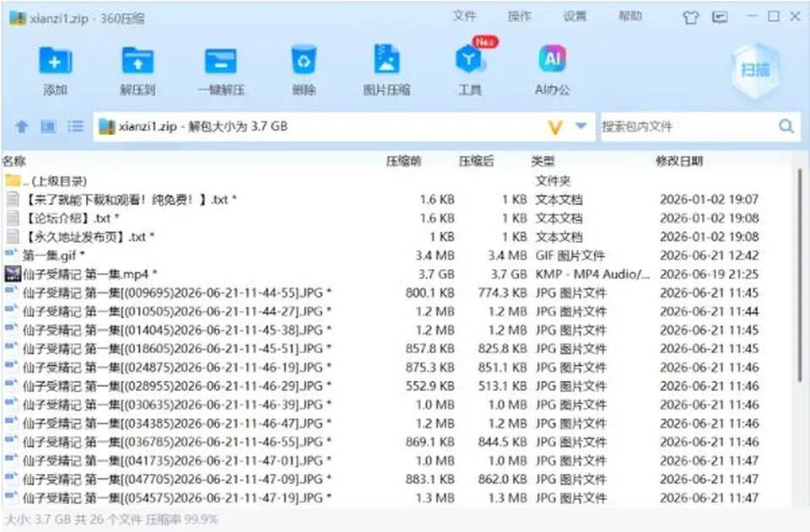The height and width of the screenshot is (532, 810).
Task: Click the 一键解压 one-click extract icon
Action: (x=220, y=61)
